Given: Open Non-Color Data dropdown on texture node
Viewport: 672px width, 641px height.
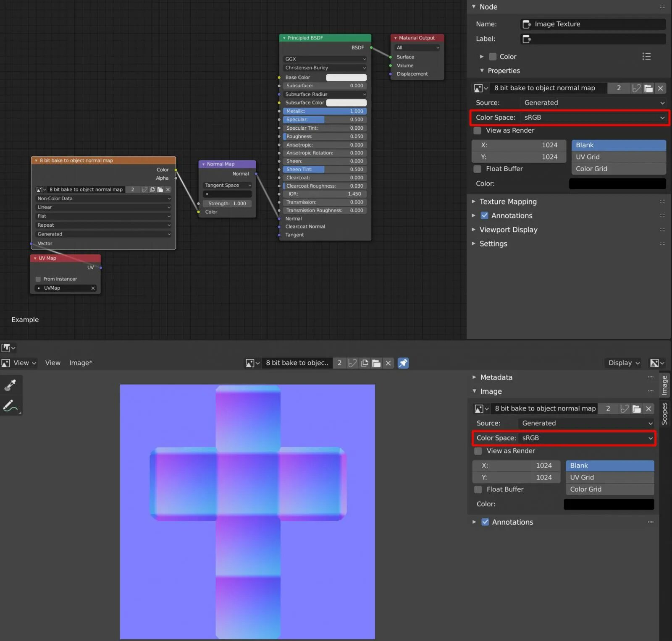Looking at the screenshot, I should pyautogui.click(x=103, y=199).
